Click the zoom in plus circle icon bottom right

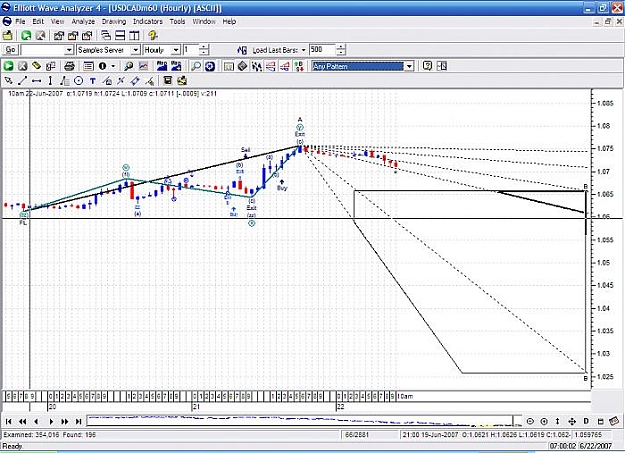(544, 421)
